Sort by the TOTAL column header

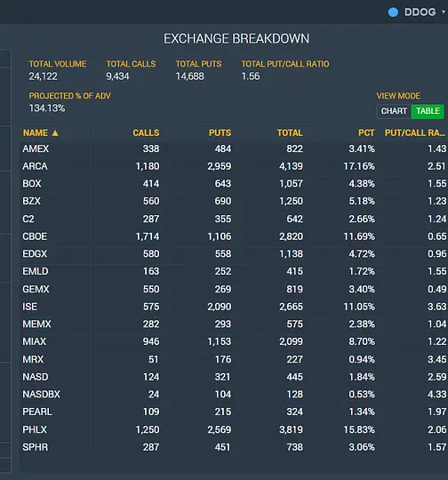pyautogui.click(x=290, y=132)
